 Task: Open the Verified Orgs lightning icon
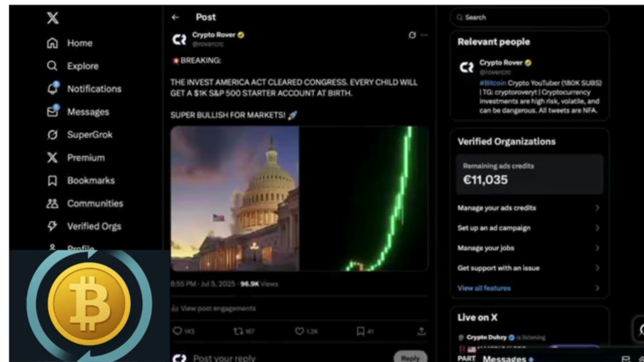pos(52,226)
